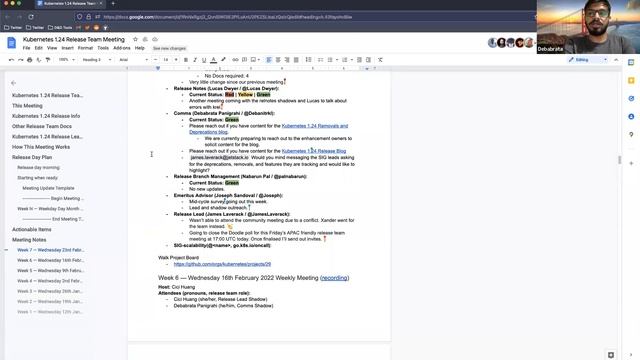The width and height of the screenshot is (640, 360).
Task: Click the Redo arrow in the toolbar
Action: (20, 60)
